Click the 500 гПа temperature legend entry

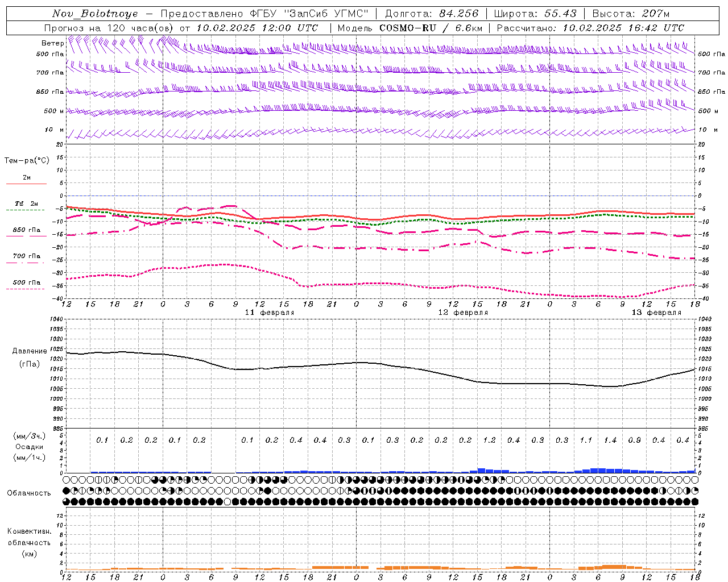(27, 282)
